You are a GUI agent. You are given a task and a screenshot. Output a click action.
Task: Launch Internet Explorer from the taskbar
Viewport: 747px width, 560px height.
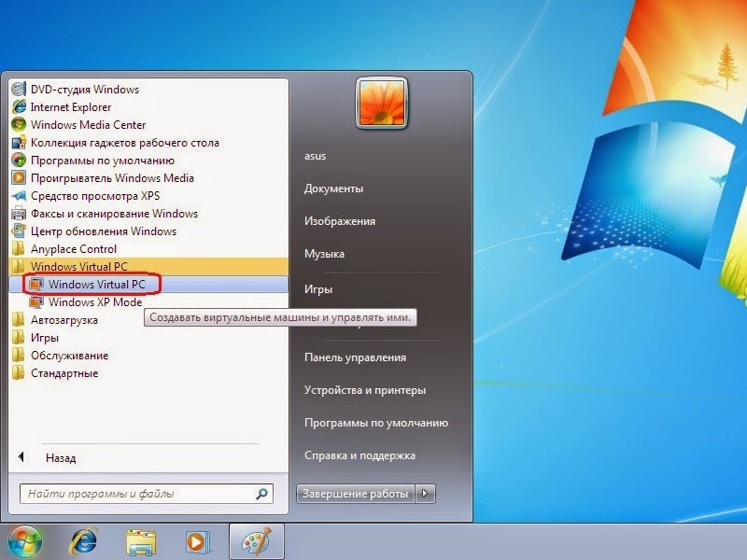[83, 542]
